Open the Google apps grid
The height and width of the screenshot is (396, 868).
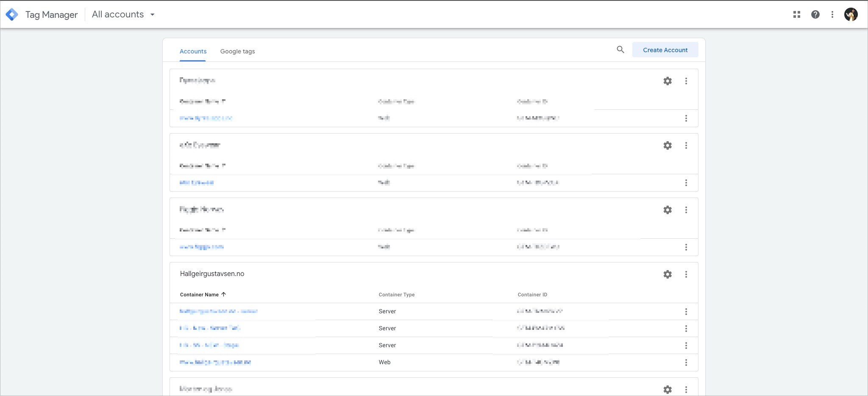click(796, 14)
